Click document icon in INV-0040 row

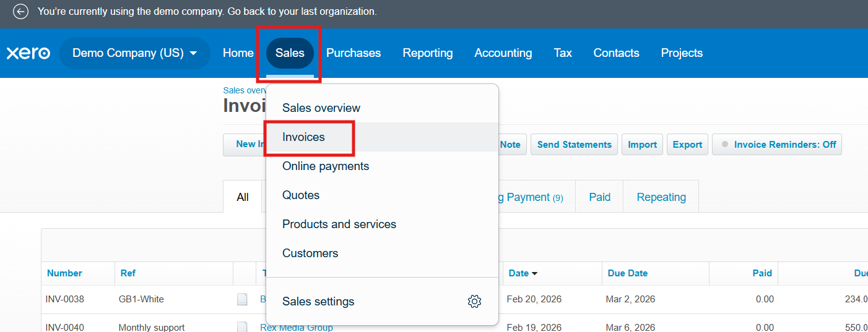(242, 327)
